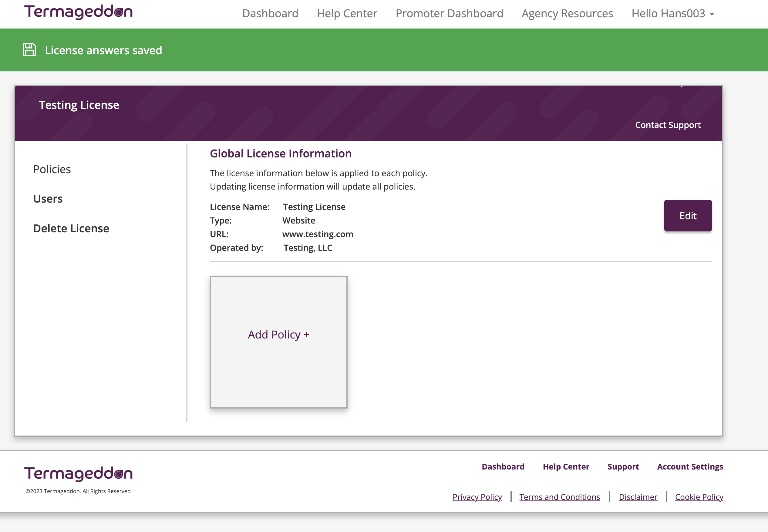768x532 pixels.
Task: Click the Termageddon logo in header
Action: (78, 12)
